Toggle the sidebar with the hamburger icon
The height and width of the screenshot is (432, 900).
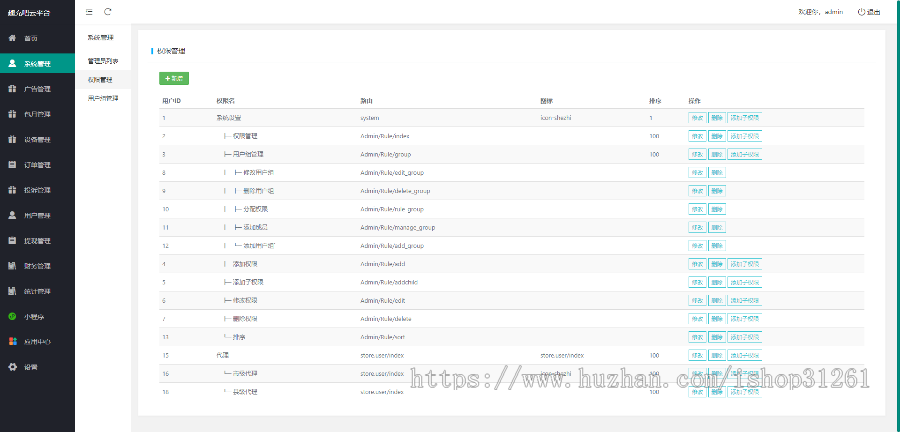[x=89, y=11]
